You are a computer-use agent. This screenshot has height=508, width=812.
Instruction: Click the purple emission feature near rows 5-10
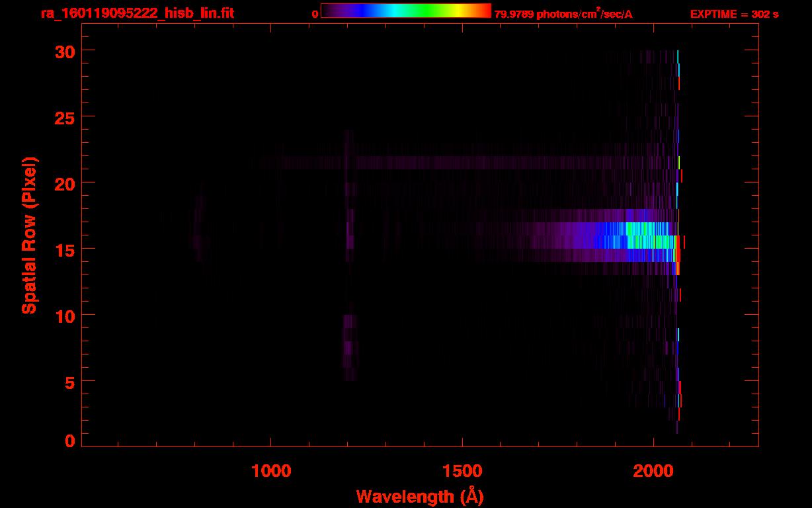pos(350,347)
